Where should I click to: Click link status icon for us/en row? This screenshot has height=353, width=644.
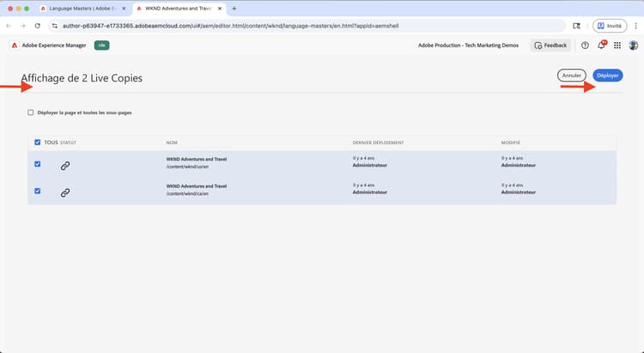coord(65,166)
